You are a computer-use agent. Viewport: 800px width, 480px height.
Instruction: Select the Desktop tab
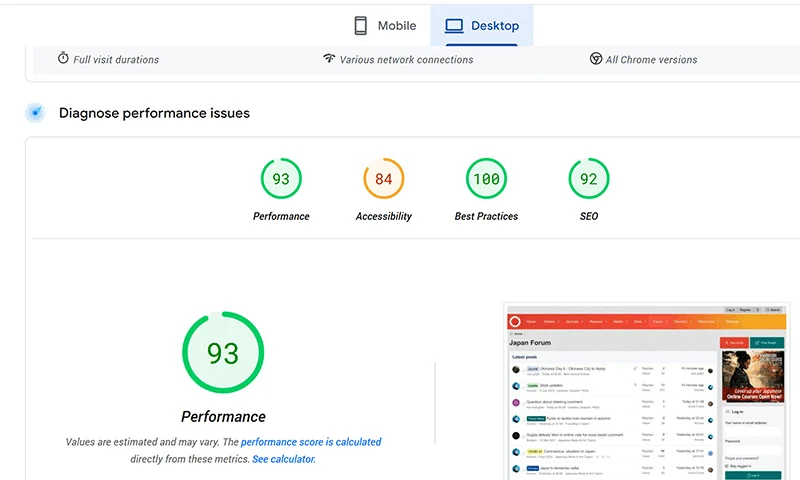click(482, 26)
